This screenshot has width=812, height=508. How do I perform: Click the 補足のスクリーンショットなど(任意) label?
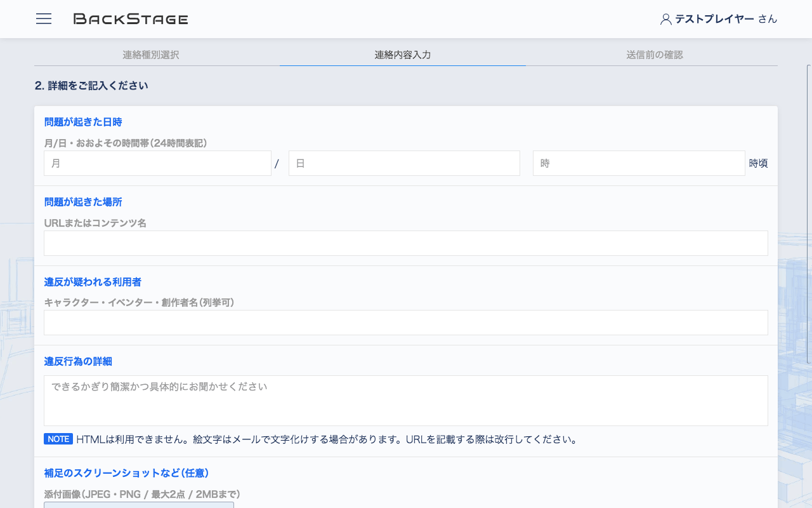click(x=126, y=473)
